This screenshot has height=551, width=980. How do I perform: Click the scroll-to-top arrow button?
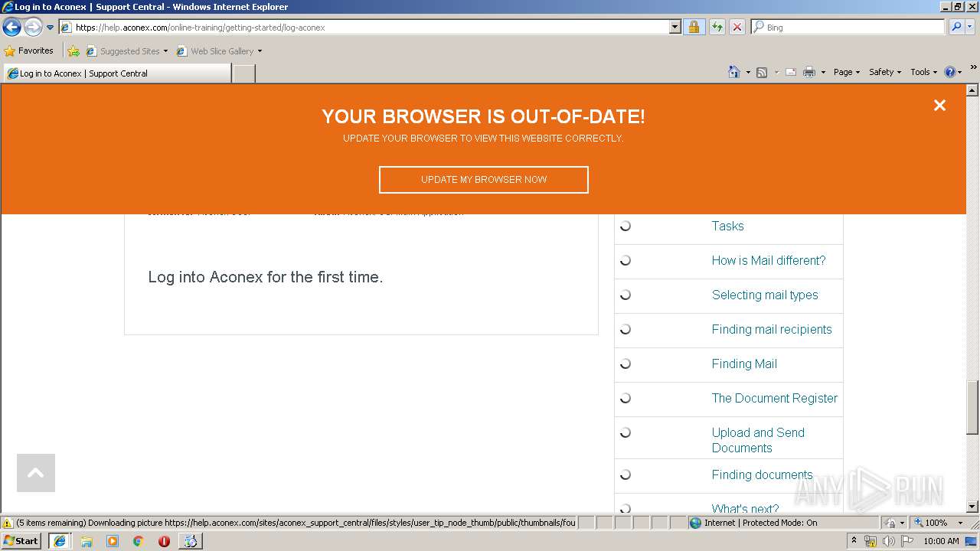(x=36, y=473)
